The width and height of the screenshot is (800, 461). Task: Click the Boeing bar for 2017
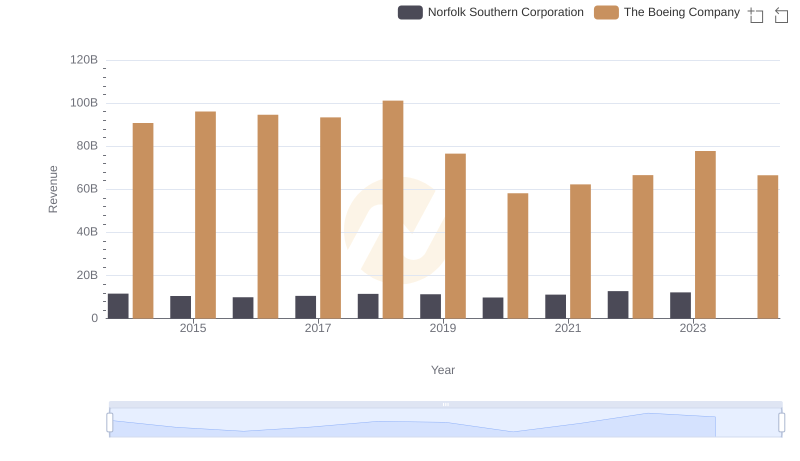pos(330,218)
